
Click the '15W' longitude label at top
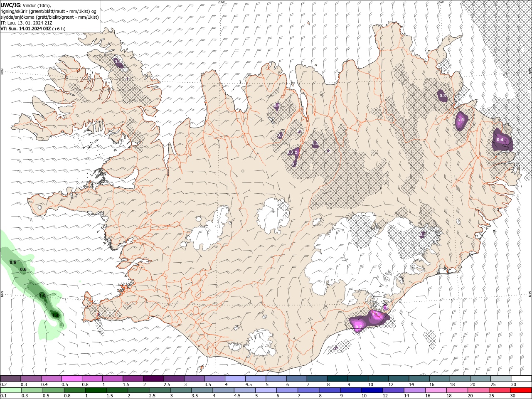440,2
